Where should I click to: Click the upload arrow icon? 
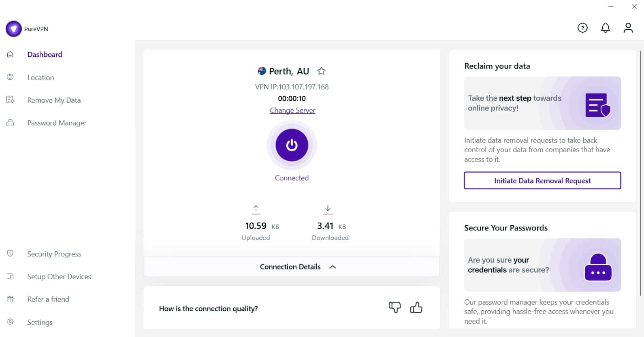coord(256,209)
